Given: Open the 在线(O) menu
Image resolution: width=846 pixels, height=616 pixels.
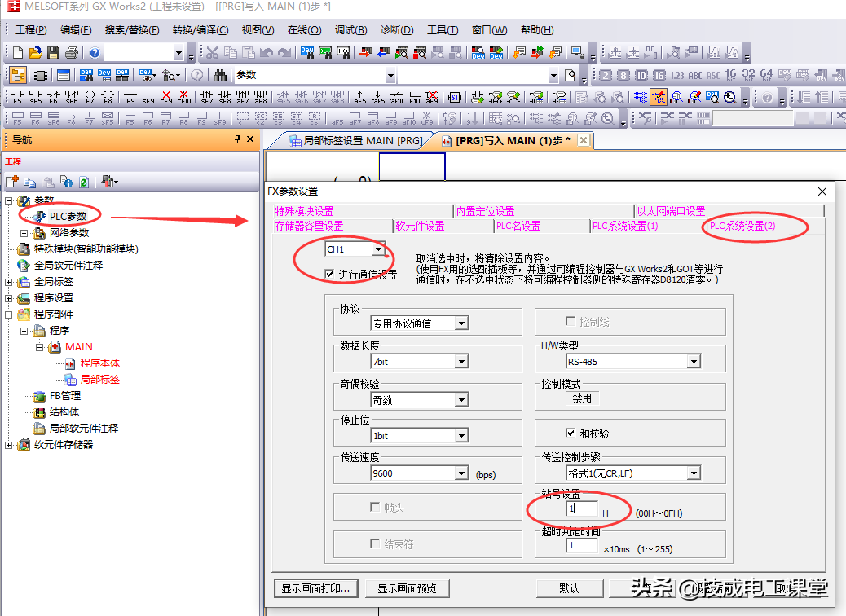Looking at the screenshot, I should (304, 30).
